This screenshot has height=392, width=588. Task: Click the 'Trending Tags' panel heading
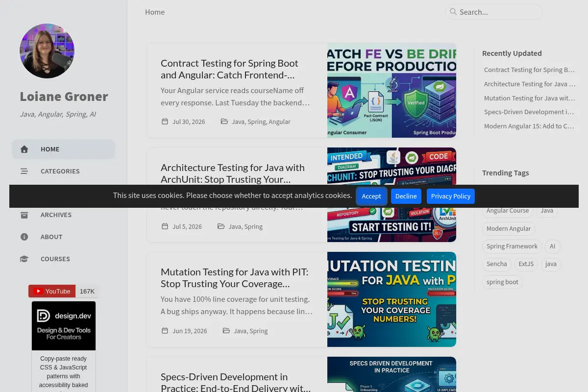[x=506, y=173]
